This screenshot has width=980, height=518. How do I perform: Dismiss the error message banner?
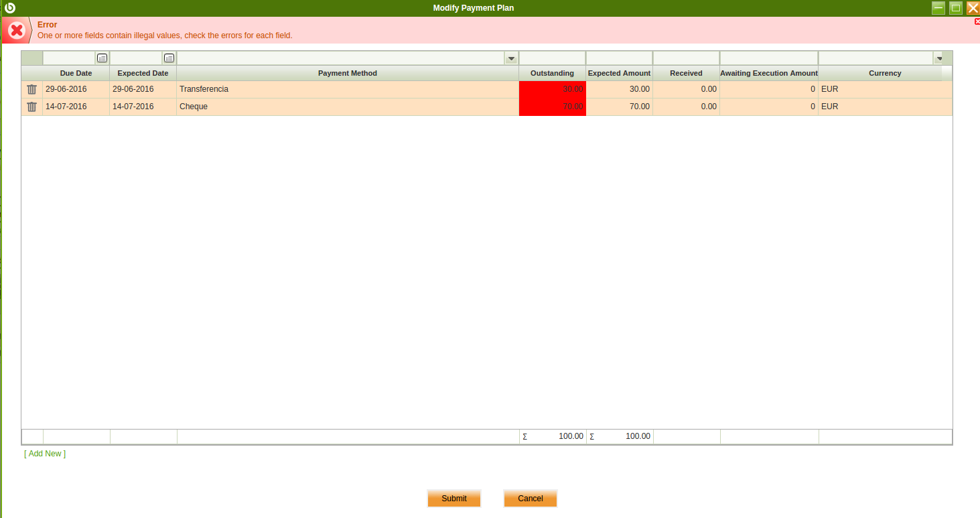[977, 21]
